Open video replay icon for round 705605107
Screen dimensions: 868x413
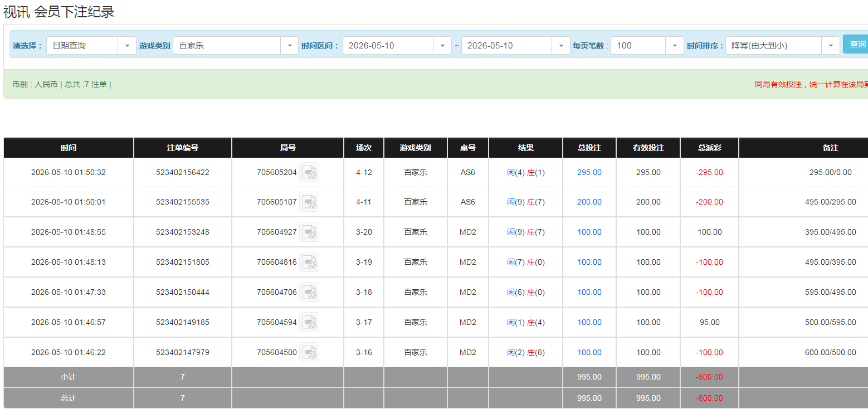[309, 202]
